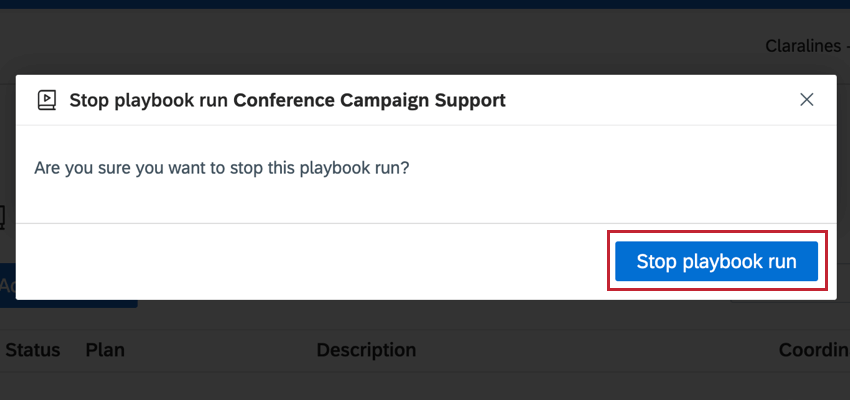Viewport: 850px width, 400px height.
Task: Click the playbook icon in the dialog header
Action: pyautogui.click(x=47, y=100)
